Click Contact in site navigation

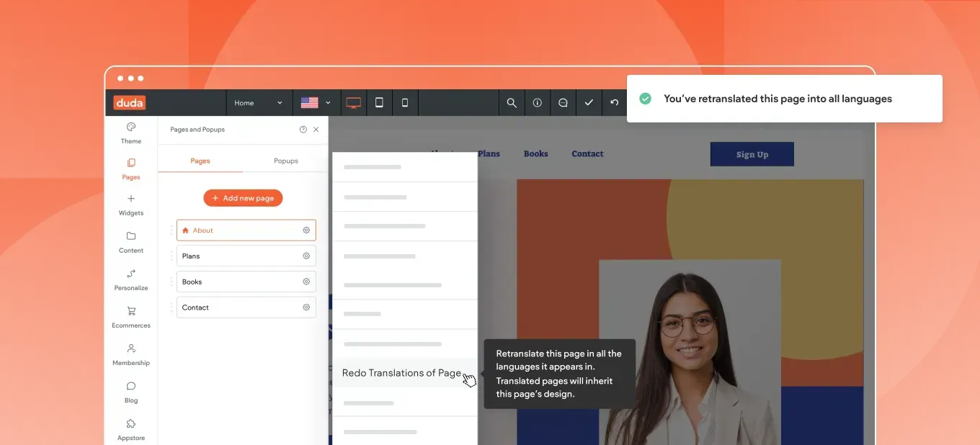[x=587, y=153]
